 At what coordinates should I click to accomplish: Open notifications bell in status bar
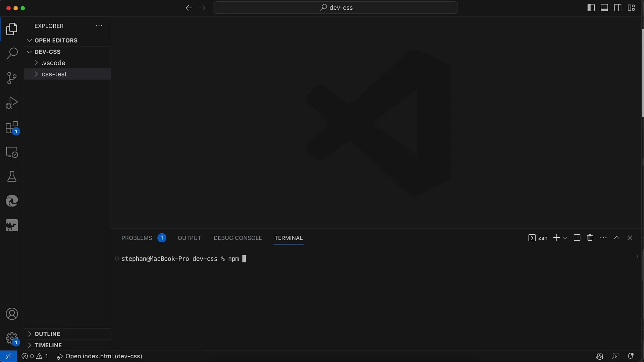[631, 356]
